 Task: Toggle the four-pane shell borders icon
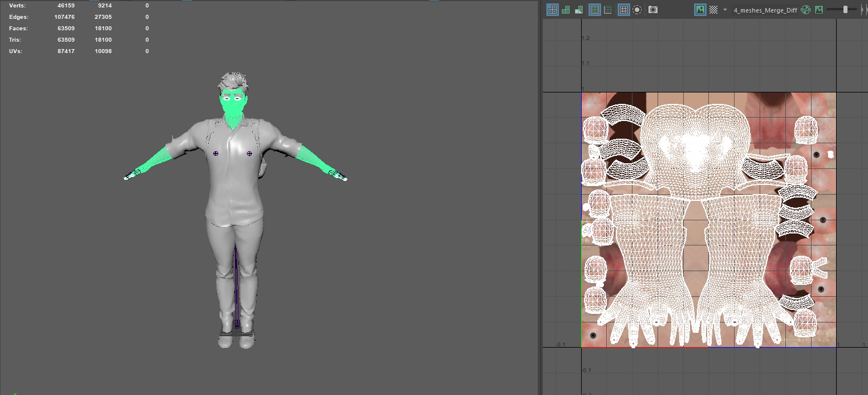pyautogui.click(x=608, y=10)
